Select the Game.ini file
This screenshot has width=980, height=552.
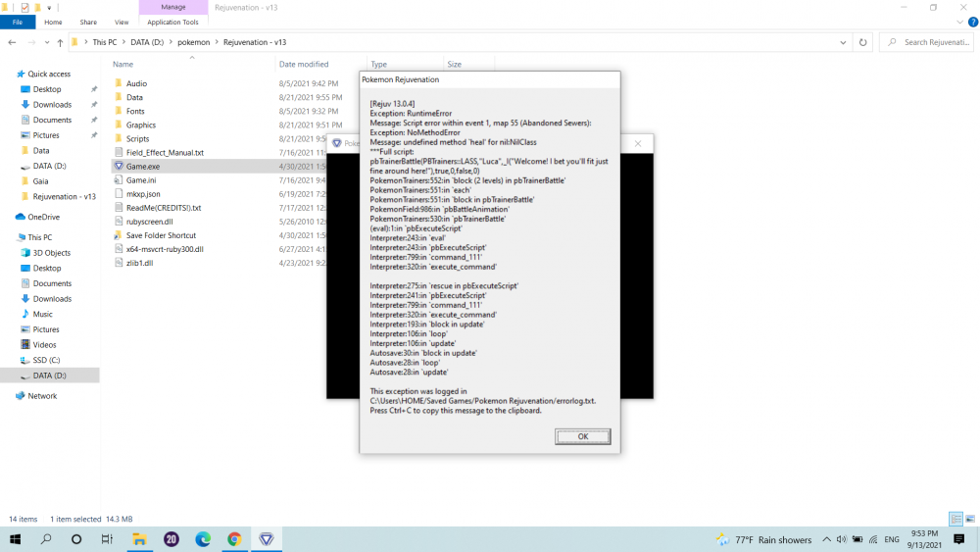click(x=140, y=180)
